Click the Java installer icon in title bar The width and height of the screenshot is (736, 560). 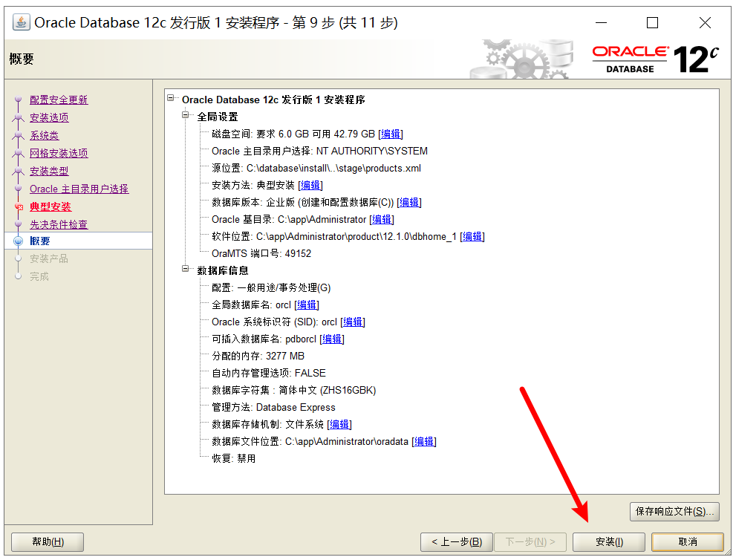pyautogui.click(x=21, y=22)
